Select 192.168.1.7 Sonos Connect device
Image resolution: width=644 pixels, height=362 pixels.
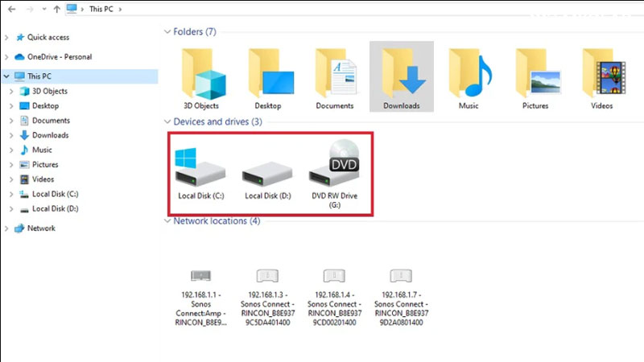click(x=401, y=298)
